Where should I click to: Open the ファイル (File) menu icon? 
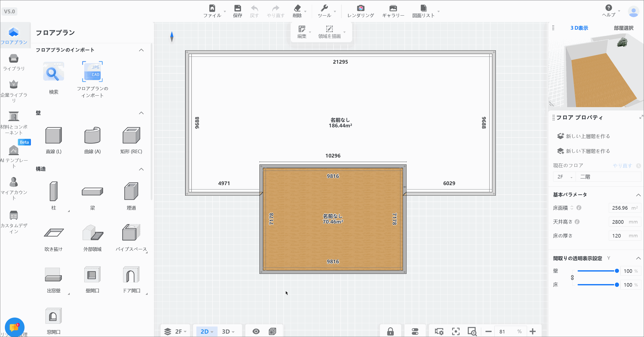click(x=212, y=8)
